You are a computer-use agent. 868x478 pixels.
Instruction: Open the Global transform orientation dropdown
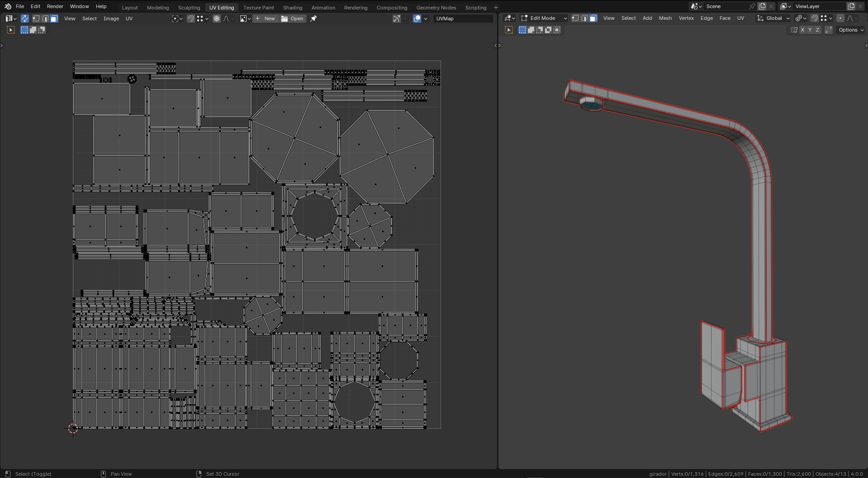773,18
